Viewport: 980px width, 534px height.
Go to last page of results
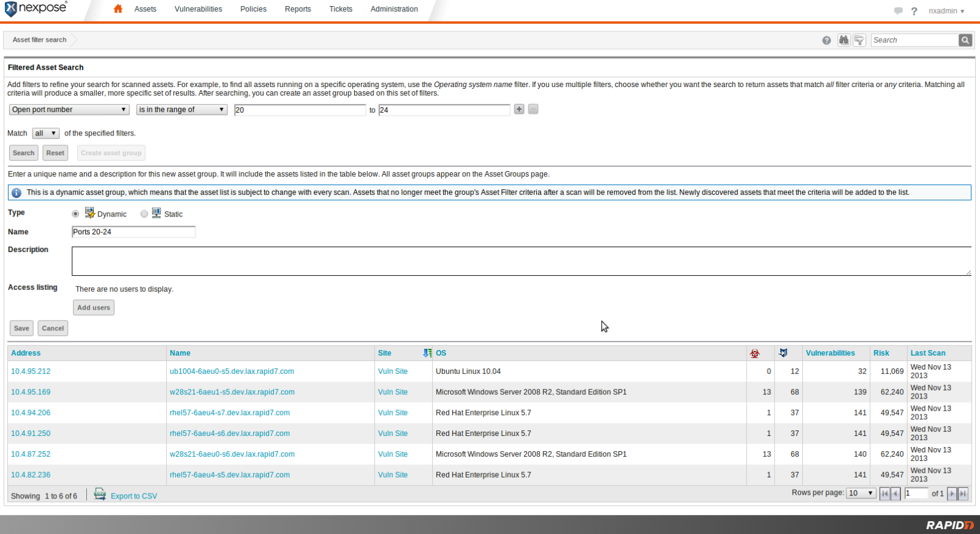pos(963,494)
